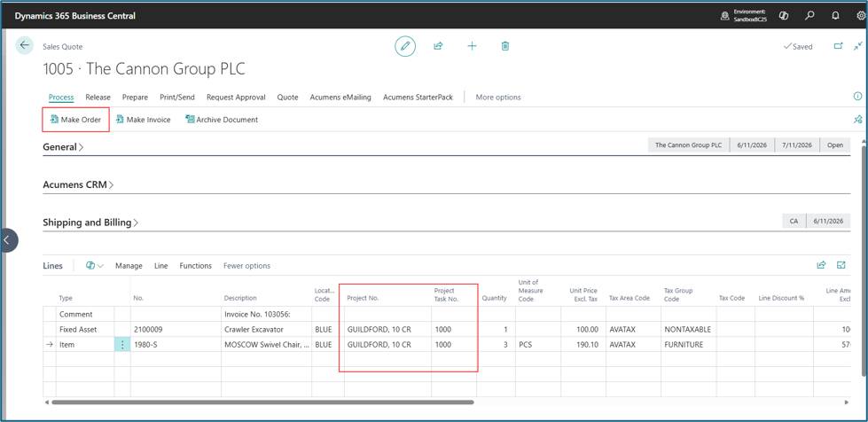The height and width of the screenshot is (422, 868).
Task: Click the pencil edit icon
Action: point(405,46)
